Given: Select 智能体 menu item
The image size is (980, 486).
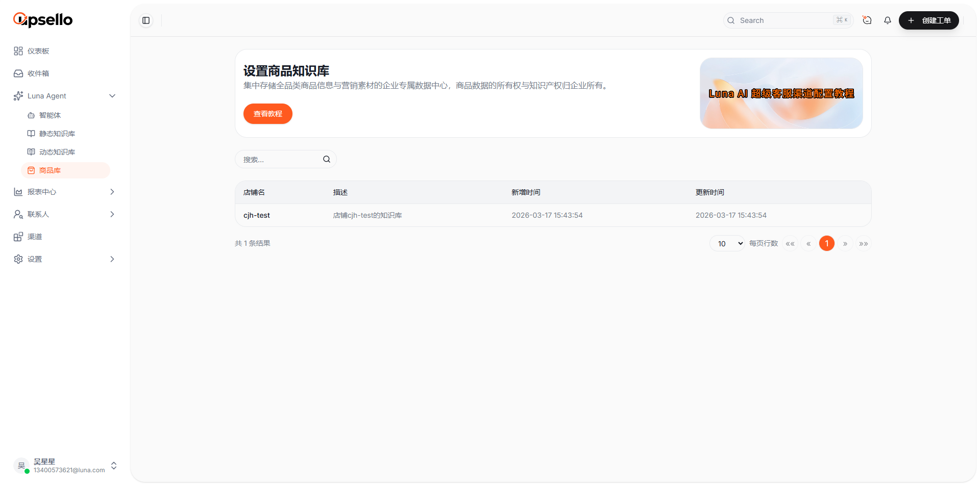Looking at the screenshot, I should click(65, 115).
